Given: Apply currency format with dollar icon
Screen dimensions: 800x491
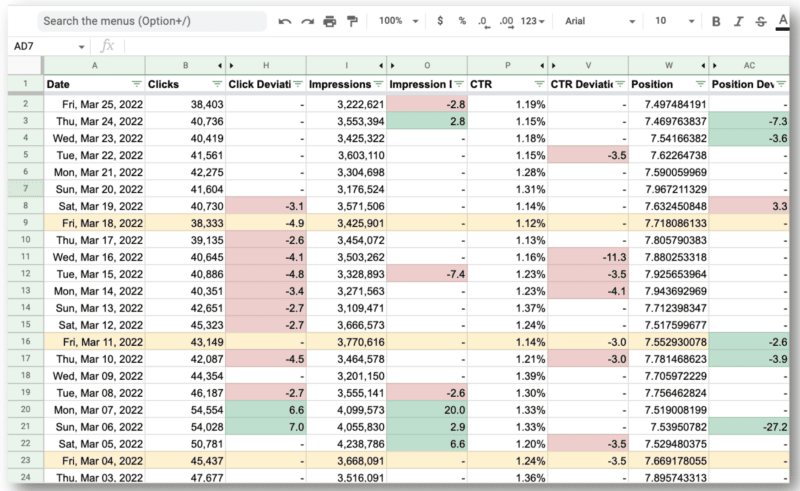Looking at the screenshot, I should click(441, 21).
